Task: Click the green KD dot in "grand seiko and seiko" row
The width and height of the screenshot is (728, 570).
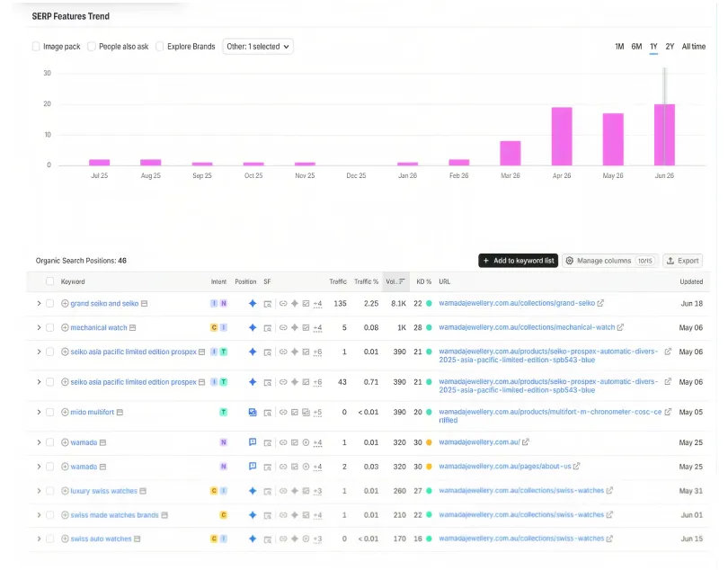Action: 429,303
